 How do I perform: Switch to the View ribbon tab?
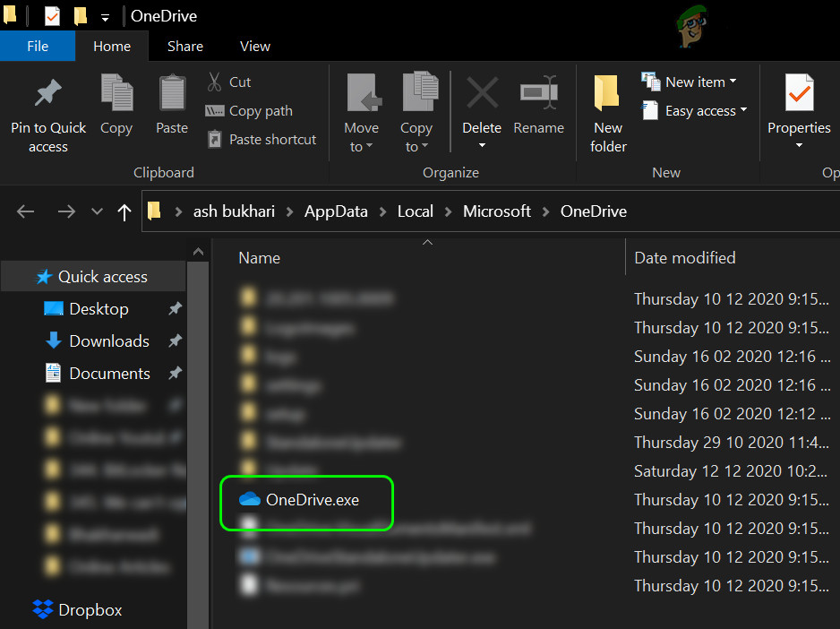(x=255, y=46)
